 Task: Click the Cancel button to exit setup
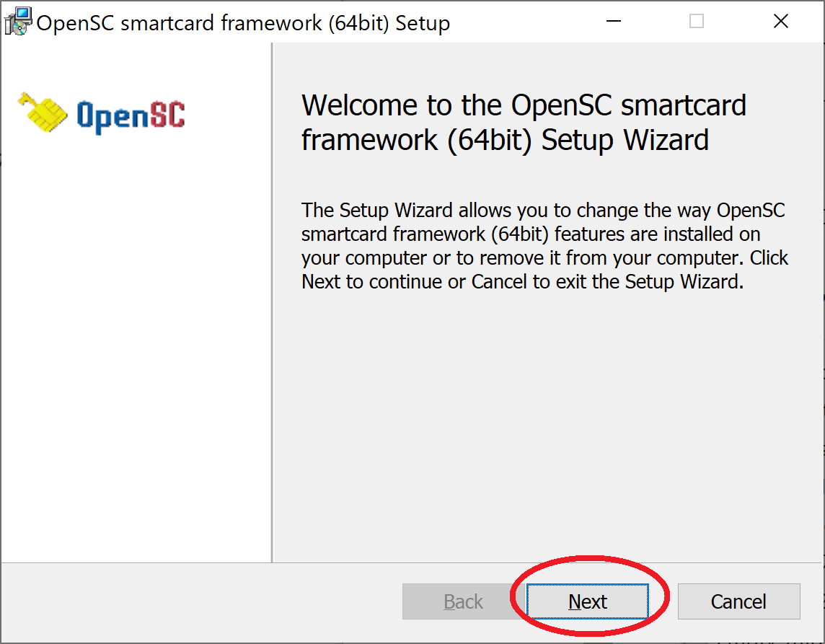[738, 601]
